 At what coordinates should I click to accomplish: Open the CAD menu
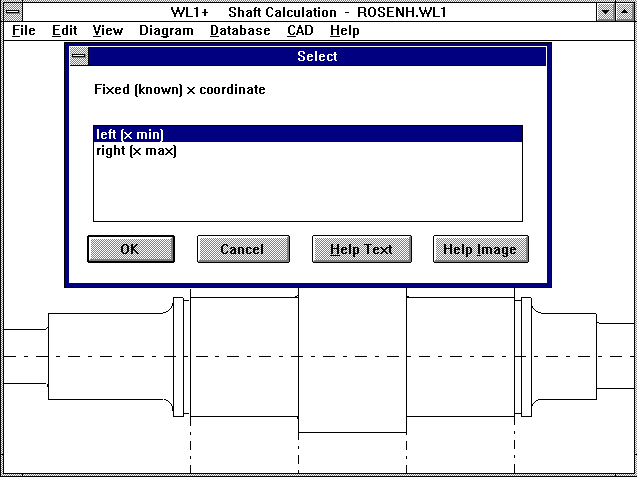pos(300,31)
